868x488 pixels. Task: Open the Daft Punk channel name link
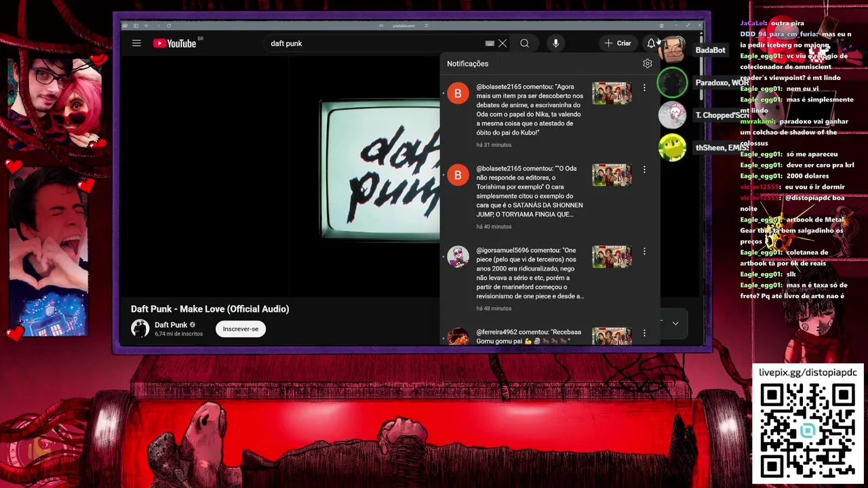point(170,325)
